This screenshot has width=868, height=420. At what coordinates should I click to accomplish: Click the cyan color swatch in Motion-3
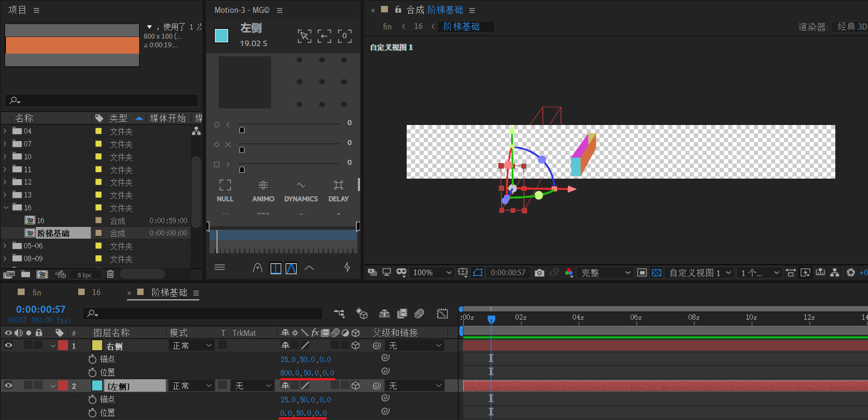[221, 35]
